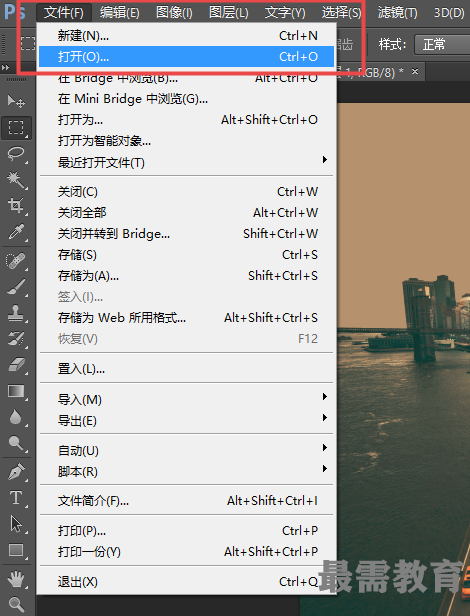Click the bridge photo on the canvas

click(403, 359)
